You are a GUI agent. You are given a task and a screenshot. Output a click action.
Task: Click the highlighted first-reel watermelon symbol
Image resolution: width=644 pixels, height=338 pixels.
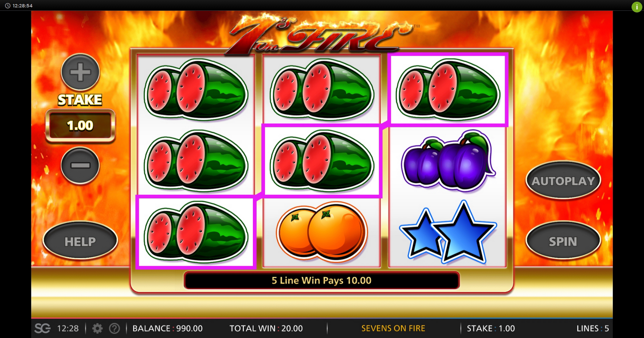click(196, 232)
